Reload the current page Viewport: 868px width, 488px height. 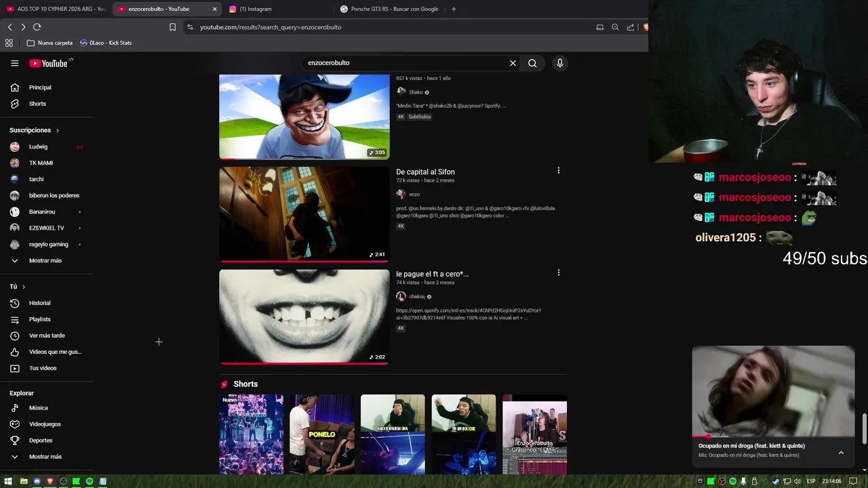coord(37,27)
